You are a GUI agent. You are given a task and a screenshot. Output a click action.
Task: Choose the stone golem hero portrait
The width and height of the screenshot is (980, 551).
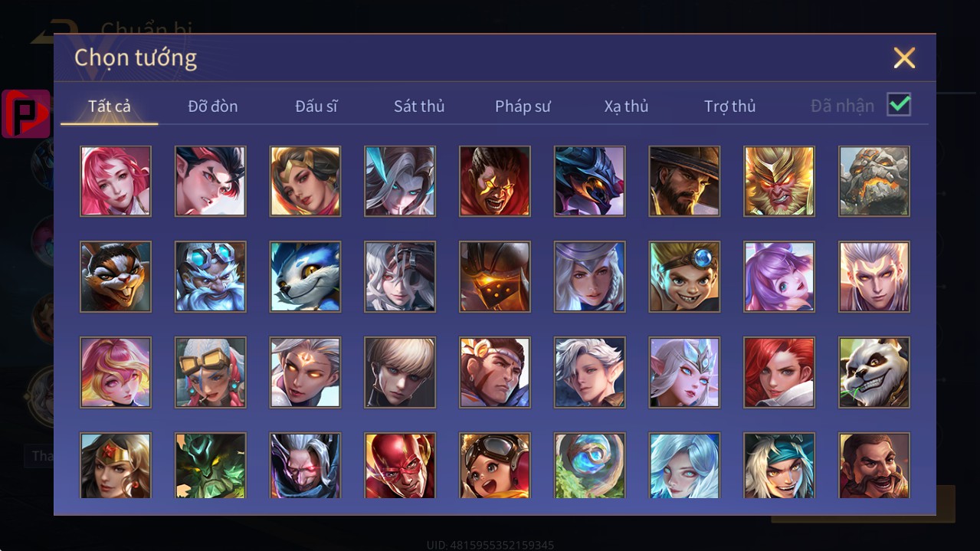click(874, 181)
